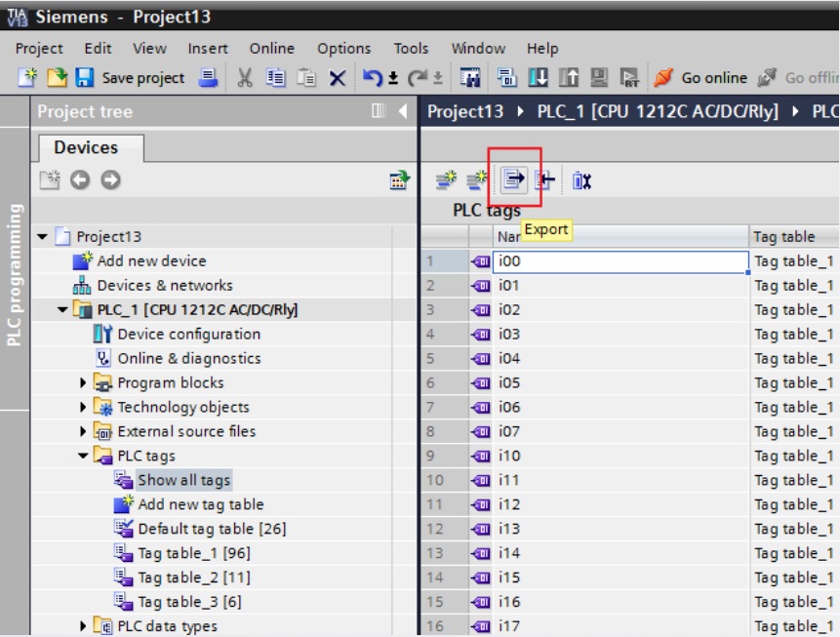
Task: Click the back arrow in Project tree
Action: tap(80, 180)
